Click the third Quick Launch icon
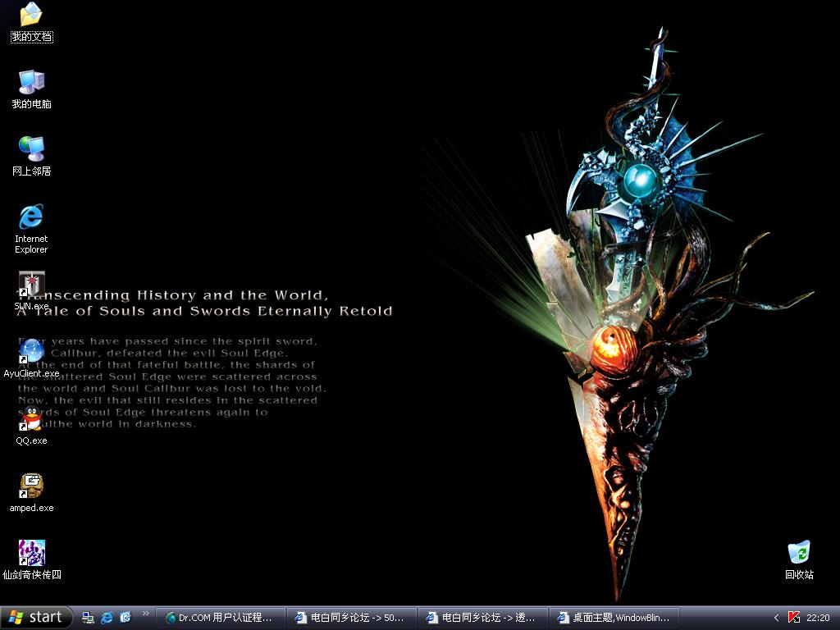The width and height of the screenshot is (840, 630). click(x=126, y=618)
